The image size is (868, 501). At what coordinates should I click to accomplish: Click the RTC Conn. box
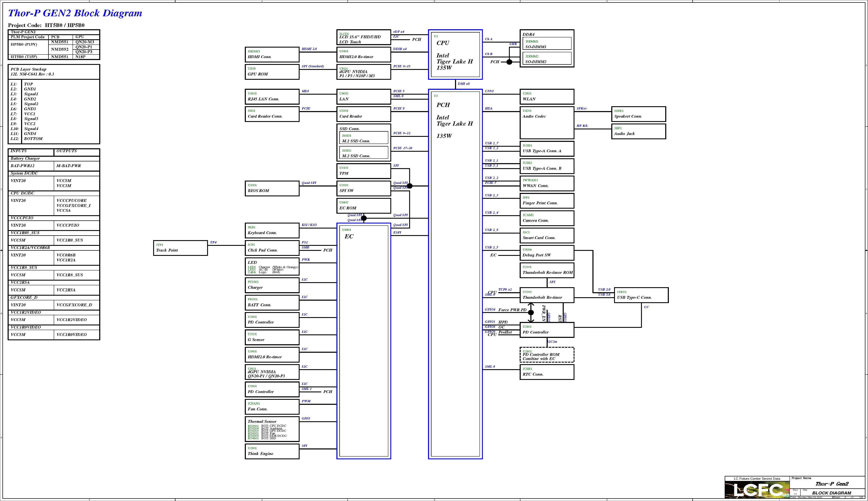(547, 372)
